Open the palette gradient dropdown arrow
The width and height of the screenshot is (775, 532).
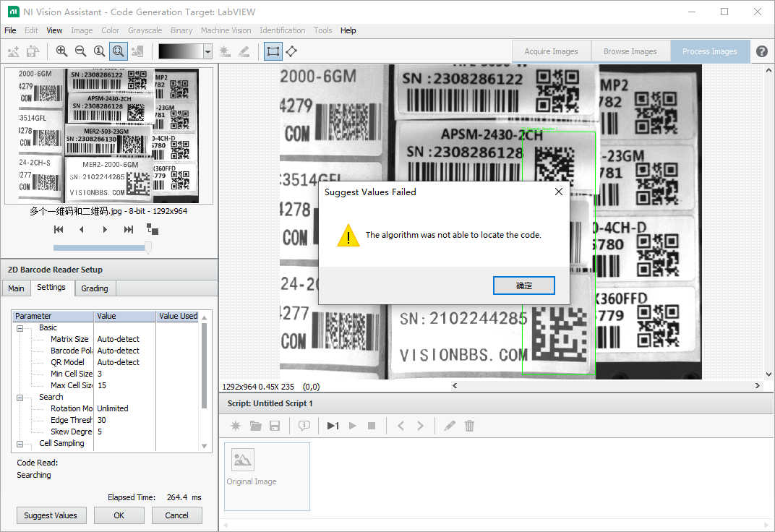(x=208, y=51)
